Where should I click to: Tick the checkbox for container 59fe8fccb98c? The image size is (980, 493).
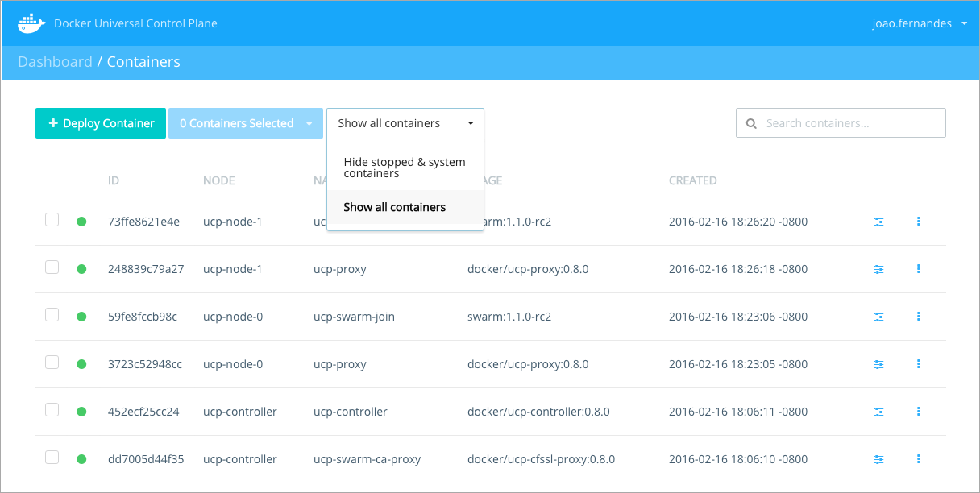tap(52, 315)
